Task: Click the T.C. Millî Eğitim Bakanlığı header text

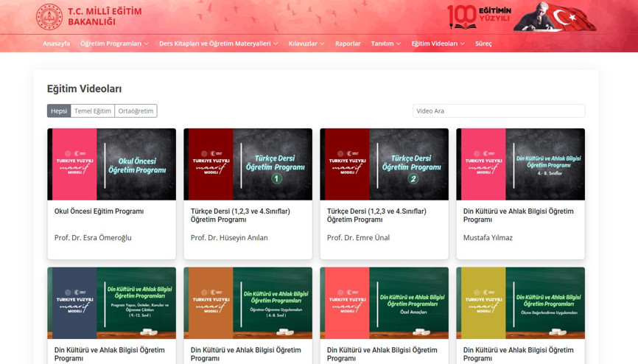Action: click(104, 16)
